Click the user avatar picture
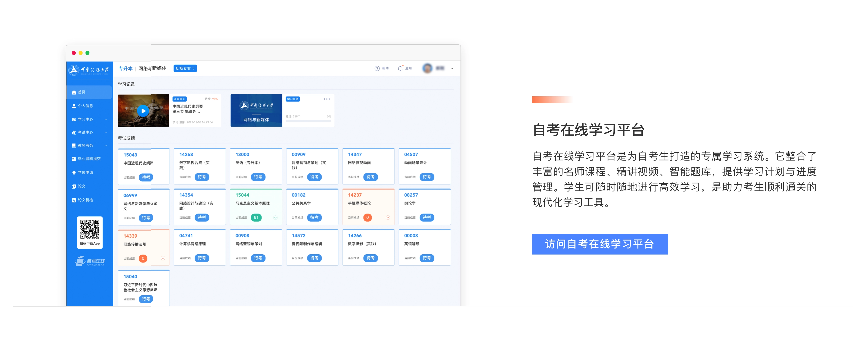This screenshot has width=868, height=341. coord(427,68)
